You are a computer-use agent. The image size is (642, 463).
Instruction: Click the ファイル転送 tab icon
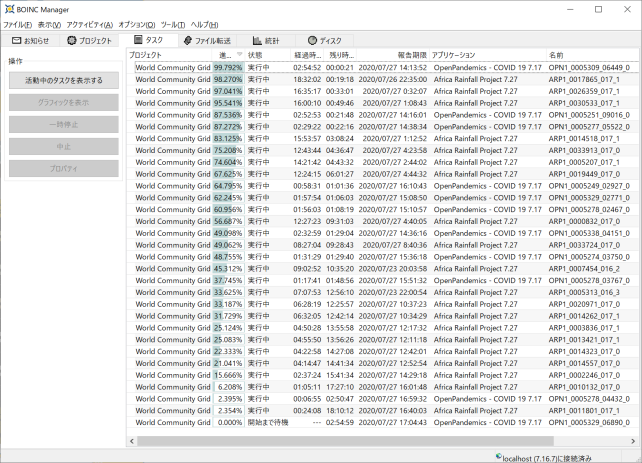[188, 41]
